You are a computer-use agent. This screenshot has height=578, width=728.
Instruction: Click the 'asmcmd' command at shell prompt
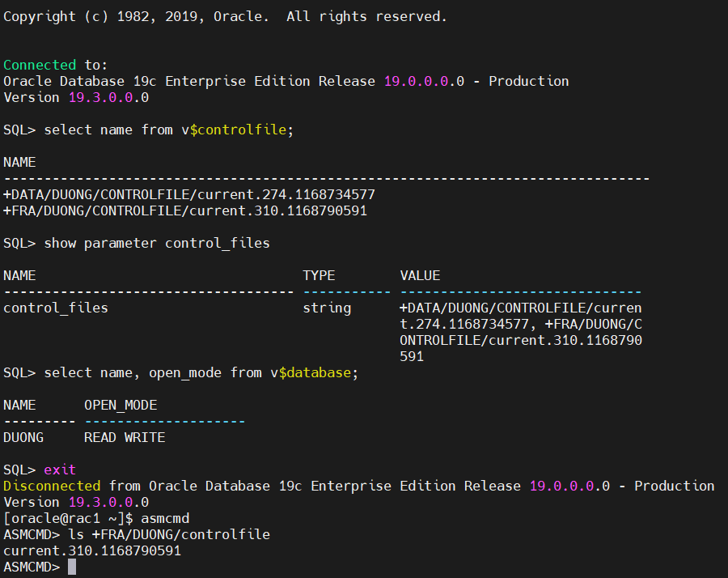[x=165, y=518]
